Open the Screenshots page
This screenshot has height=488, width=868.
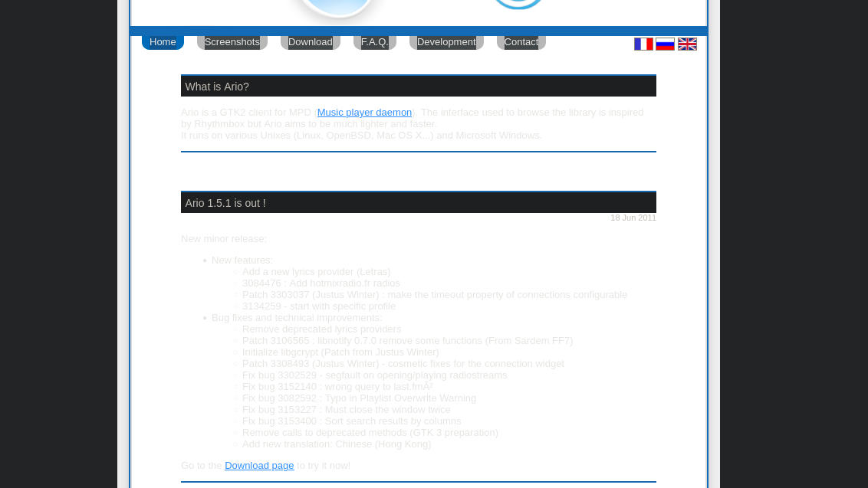[232, 41]
